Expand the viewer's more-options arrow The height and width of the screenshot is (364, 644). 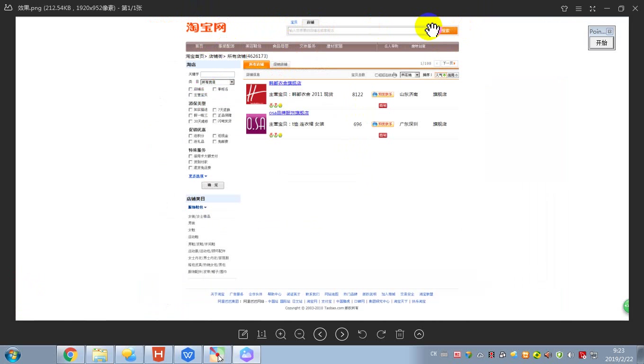pos(419,334)
